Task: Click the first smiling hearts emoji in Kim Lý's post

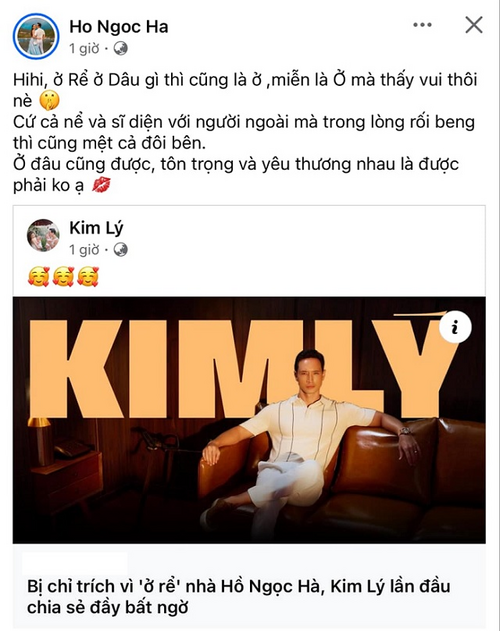Action: pos(38,277)
